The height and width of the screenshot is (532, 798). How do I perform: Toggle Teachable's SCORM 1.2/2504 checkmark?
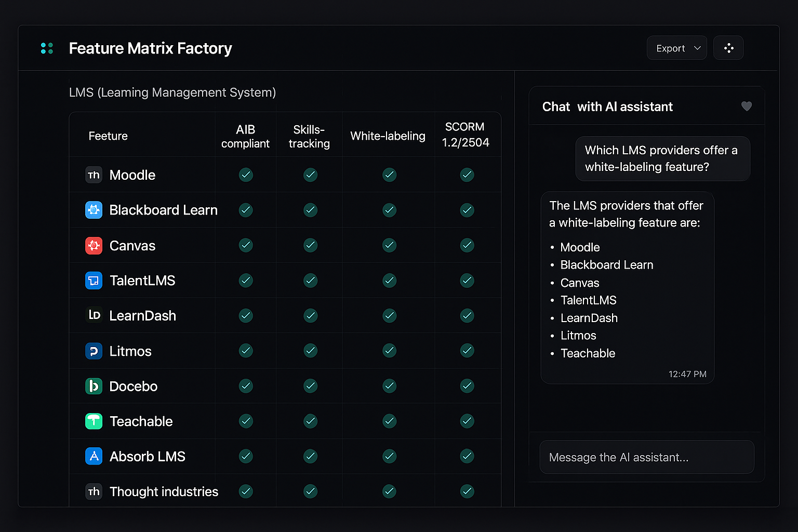pyautogui.click(x=467, y=421)
